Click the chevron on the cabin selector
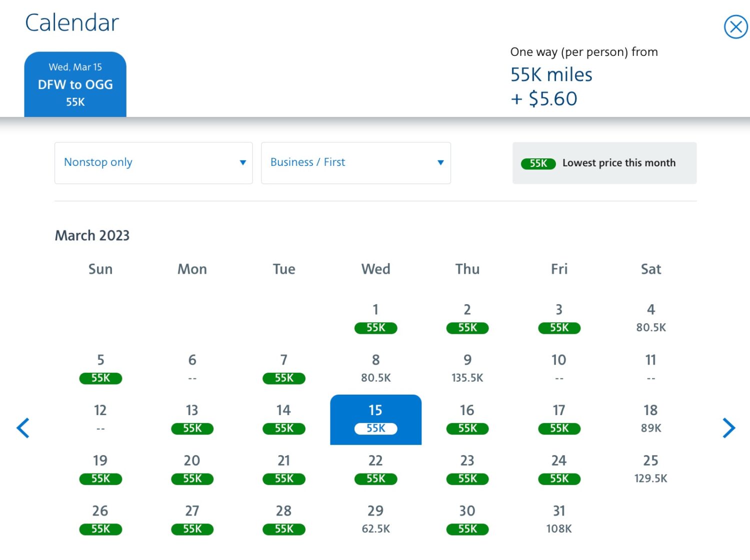This screenshot has width=750, height=560. 440,163
